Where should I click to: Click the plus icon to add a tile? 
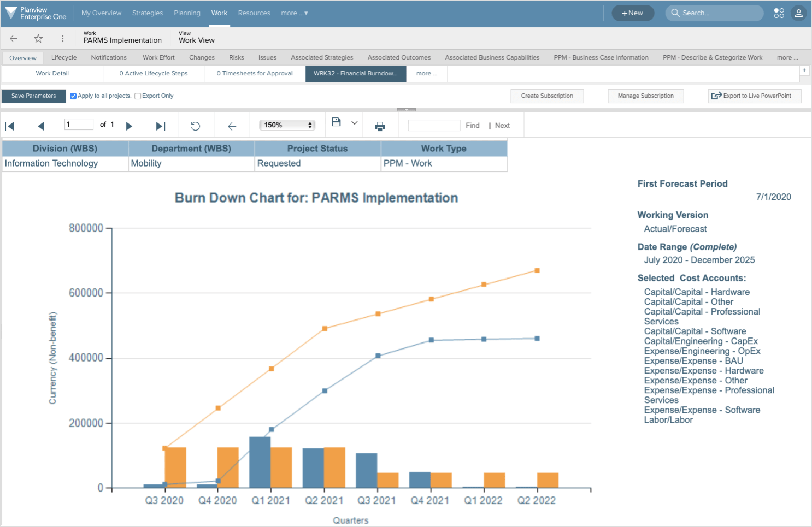[804, 70]
